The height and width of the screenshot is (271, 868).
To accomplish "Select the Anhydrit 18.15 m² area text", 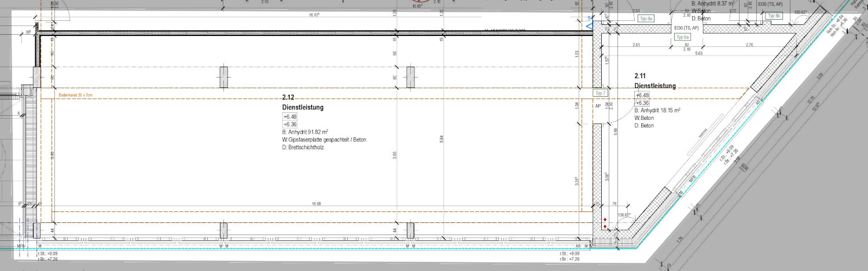I will click(657, 110).
